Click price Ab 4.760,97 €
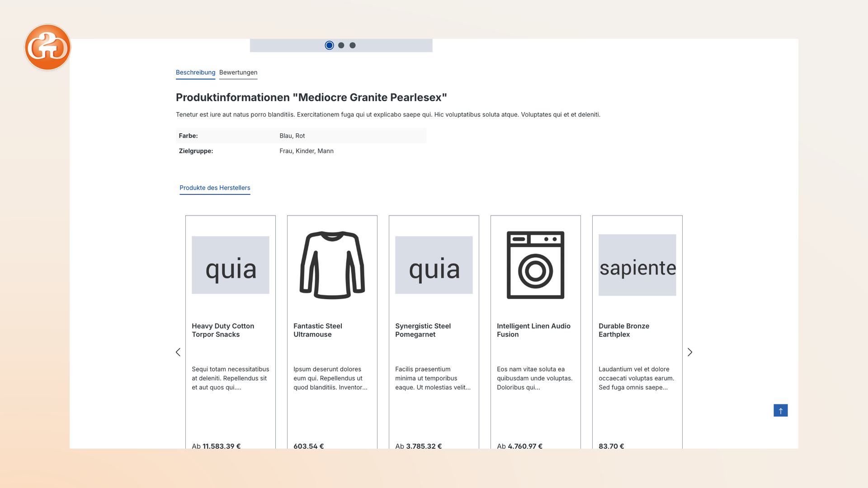The height and width of the screenshot is (488, 868). coord(520,446)
